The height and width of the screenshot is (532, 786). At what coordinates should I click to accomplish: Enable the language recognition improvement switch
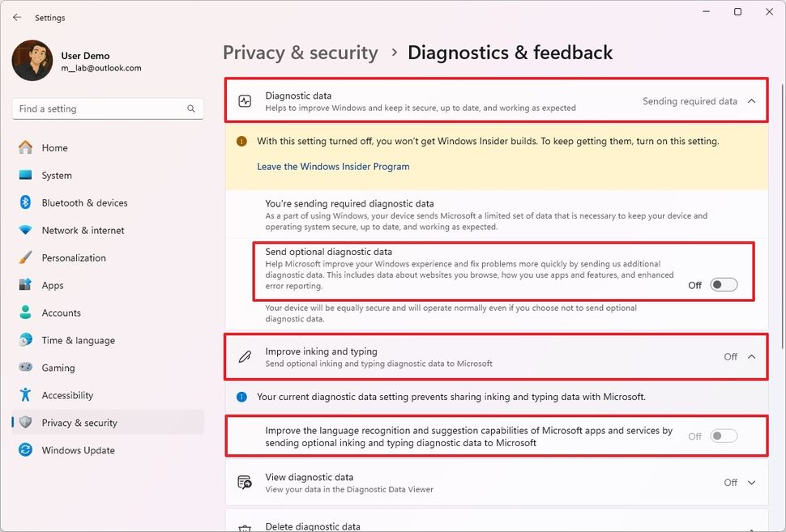coord(724,436)
